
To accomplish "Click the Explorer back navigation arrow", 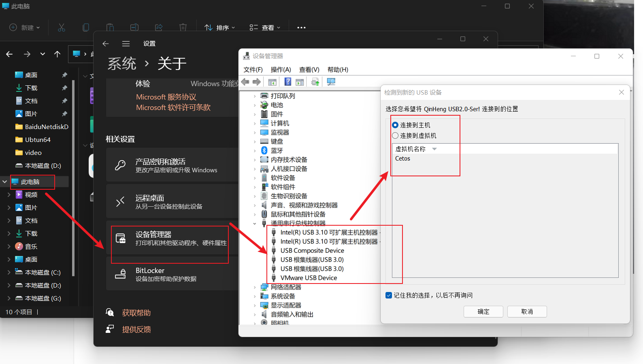I will (x=9, y=54).
